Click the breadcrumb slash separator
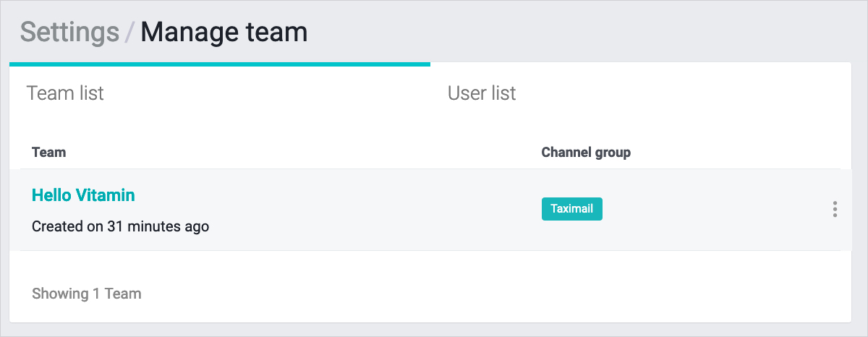 (129, 33)
